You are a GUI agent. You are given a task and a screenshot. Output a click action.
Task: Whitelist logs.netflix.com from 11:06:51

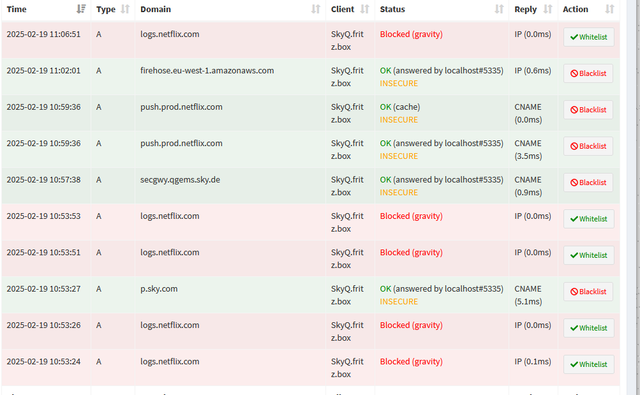589,37
